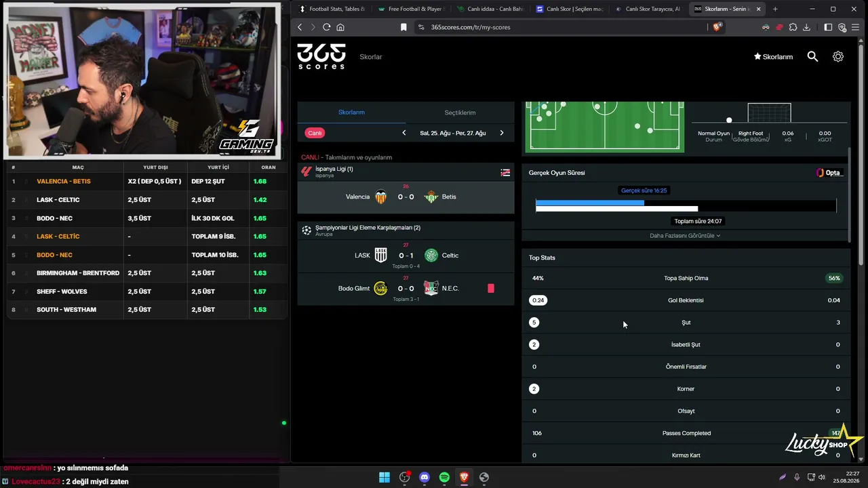Click SOUTH - WESTHAM in the bet table
This screenshot has width=868, height=488.
click(66, 310)
